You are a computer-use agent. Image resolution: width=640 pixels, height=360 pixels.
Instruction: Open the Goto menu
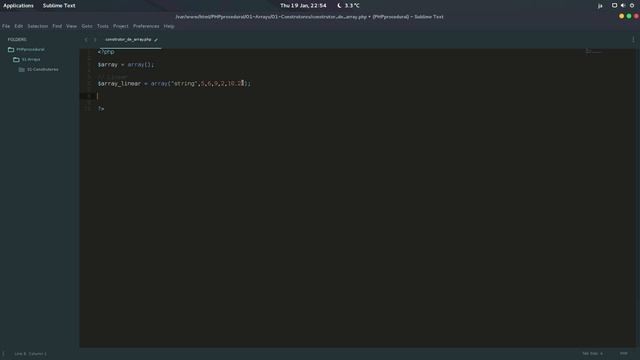pos(87,26)
